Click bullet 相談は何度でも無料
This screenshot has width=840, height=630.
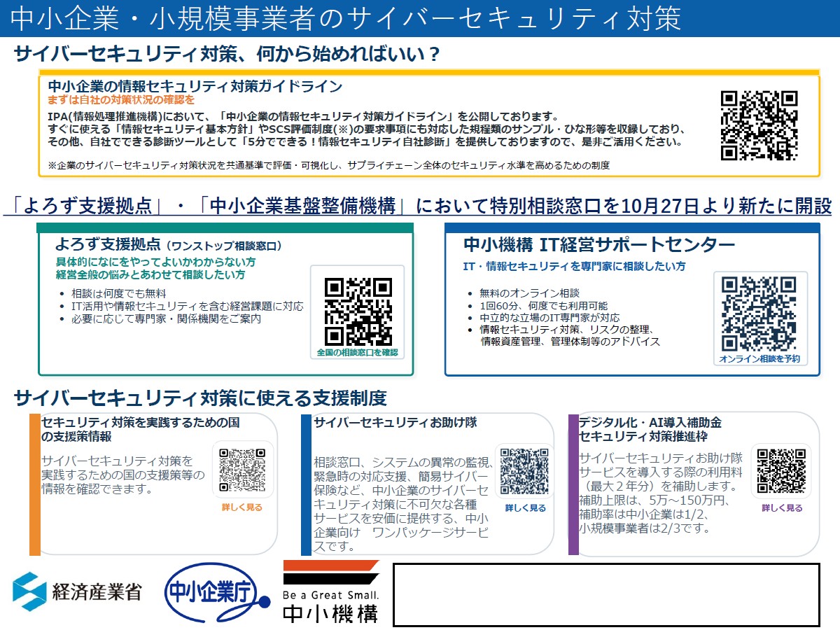[x=119, y=293]
